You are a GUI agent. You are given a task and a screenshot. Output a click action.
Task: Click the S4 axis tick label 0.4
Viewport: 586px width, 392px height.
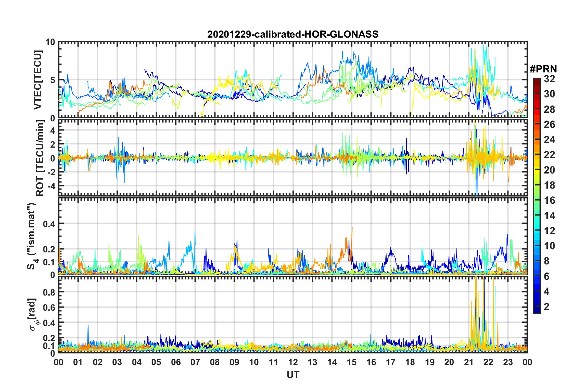(49, 224)
